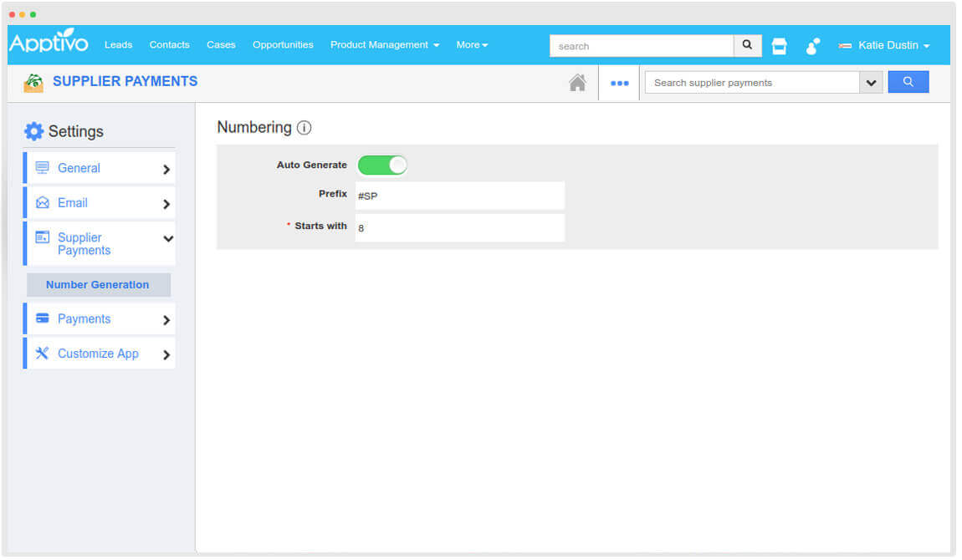Screen dimensions: 962x560
Task: Go to Opportunities in navbar
Action: tap(283, 45)
